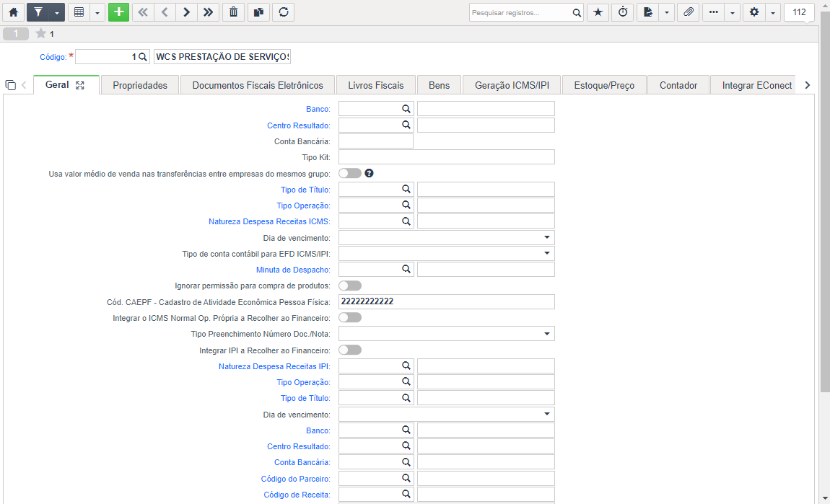Expand the ellipsis dropdown arrow

point(732,12)
